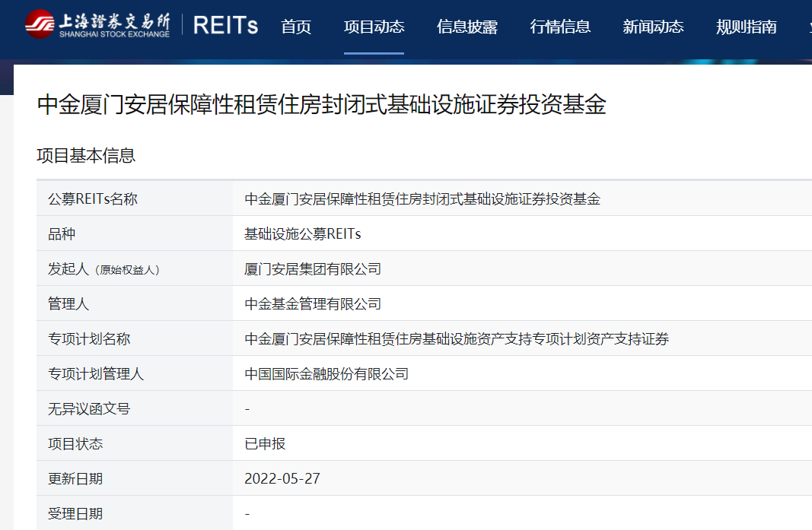This screenshot has height=530, width=812.
Task: Click the 无异议函文号 row label
Action: click(89, 409)
